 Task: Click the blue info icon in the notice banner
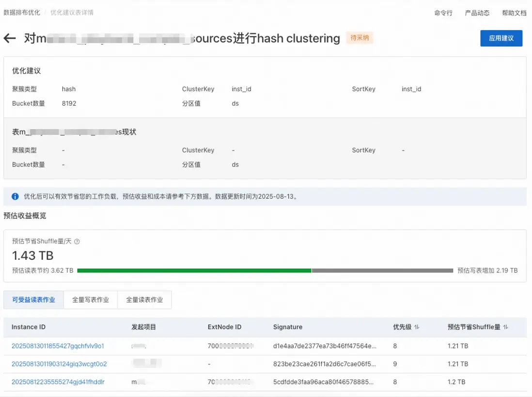coord(15,197)
